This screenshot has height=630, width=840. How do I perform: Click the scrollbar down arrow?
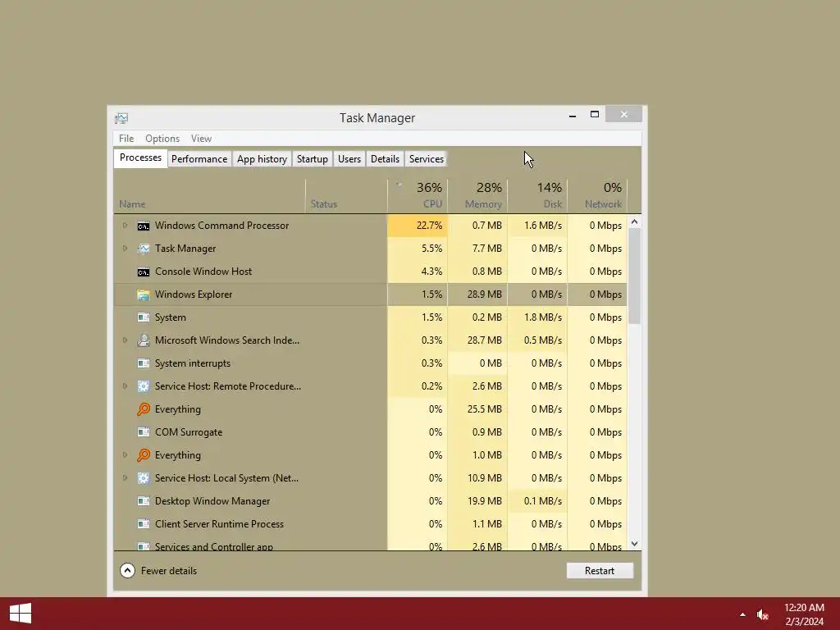(634, 544)
